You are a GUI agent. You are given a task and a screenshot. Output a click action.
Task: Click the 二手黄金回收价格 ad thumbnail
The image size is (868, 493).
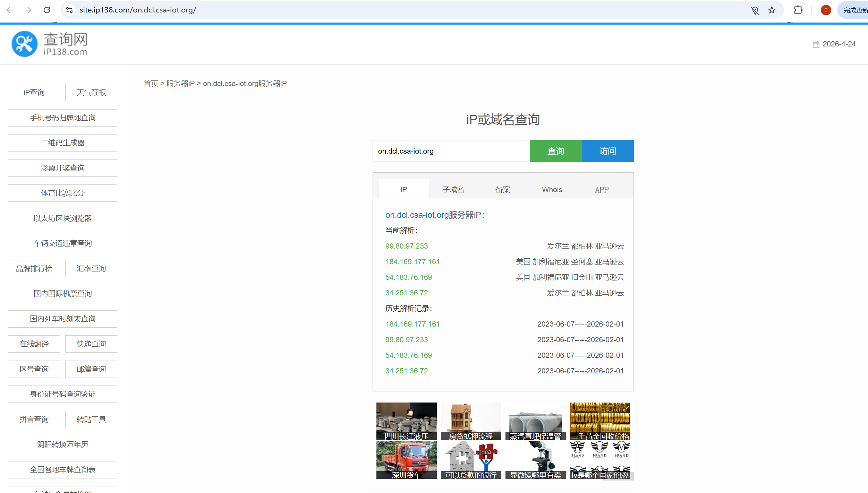coord(600,421)
